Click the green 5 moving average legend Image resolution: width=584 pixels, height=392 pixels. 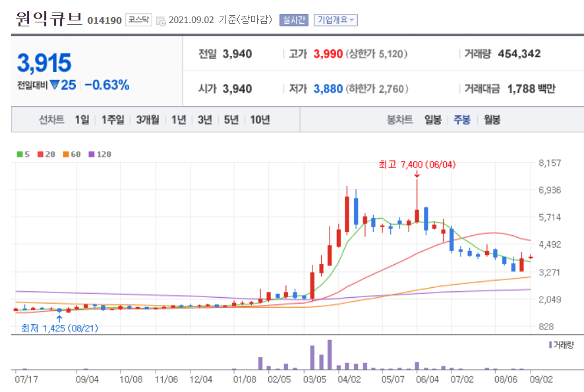coord(23,154)
